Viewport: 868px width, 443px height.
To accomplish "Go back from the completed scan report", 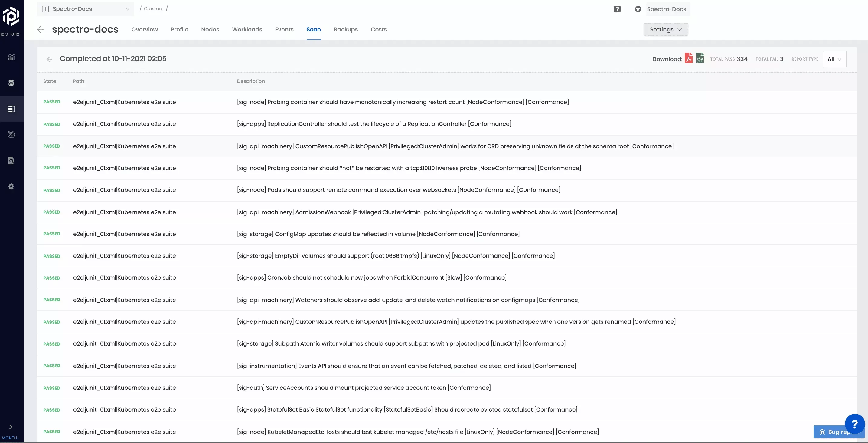I will 50,59.
